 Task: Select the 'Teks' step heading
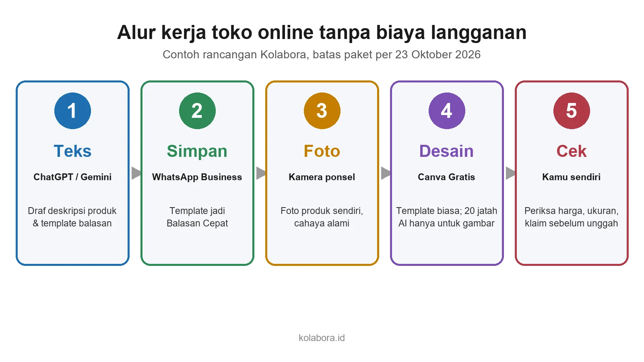click(72, 151)
